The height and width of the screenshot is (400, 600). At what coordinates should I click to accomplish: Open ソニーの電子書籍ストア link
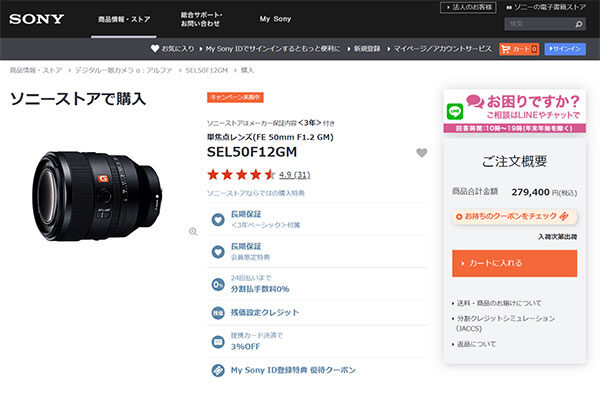546,7
